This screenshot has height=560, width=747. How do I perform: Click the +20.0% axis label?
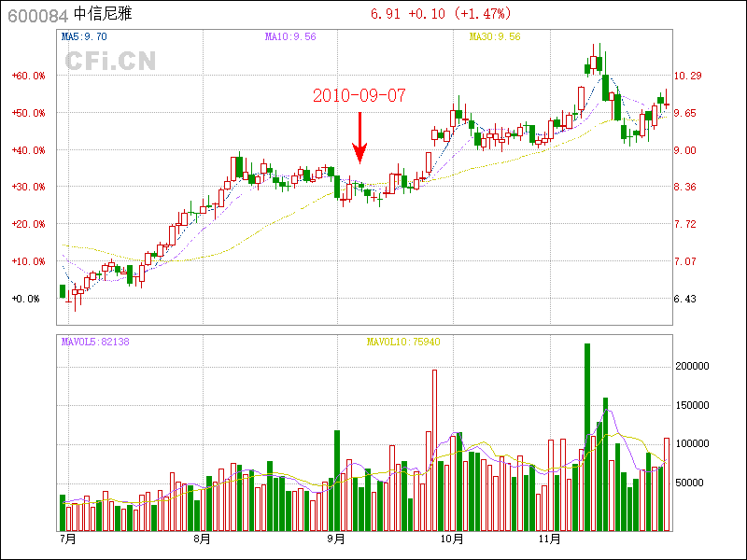click(x=29, y=224)
